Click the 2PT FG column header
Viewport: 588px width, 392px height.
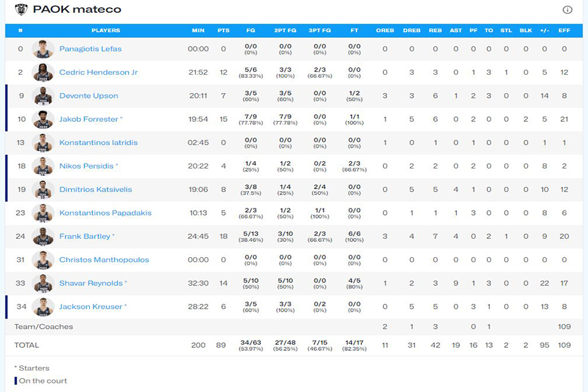[285, 31]
